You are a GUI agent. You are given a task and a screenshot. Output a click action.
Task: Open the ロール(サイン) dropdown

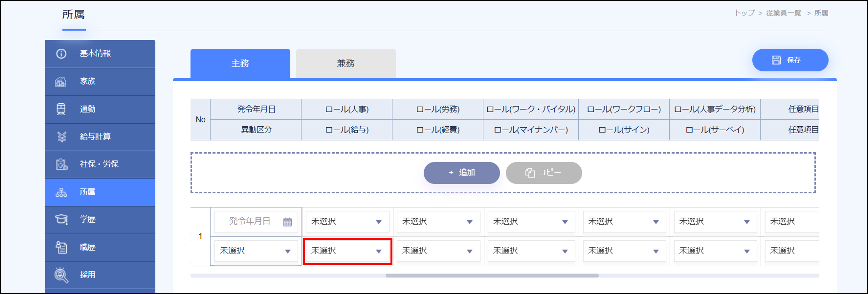[x=625, y=251]
